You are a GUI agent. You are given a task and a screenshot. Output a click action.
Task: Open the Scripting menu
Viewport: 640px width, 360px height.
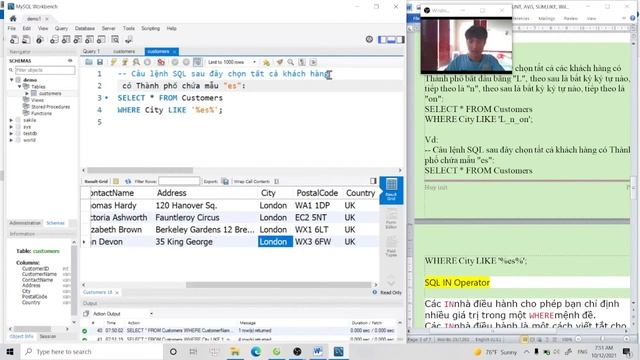coord(151,28)
